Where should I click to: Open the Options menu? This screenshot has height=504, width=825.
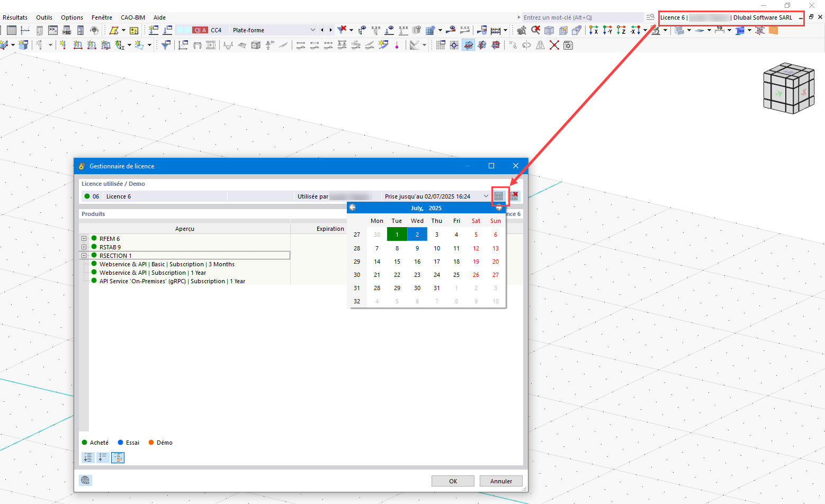[72, 17]
